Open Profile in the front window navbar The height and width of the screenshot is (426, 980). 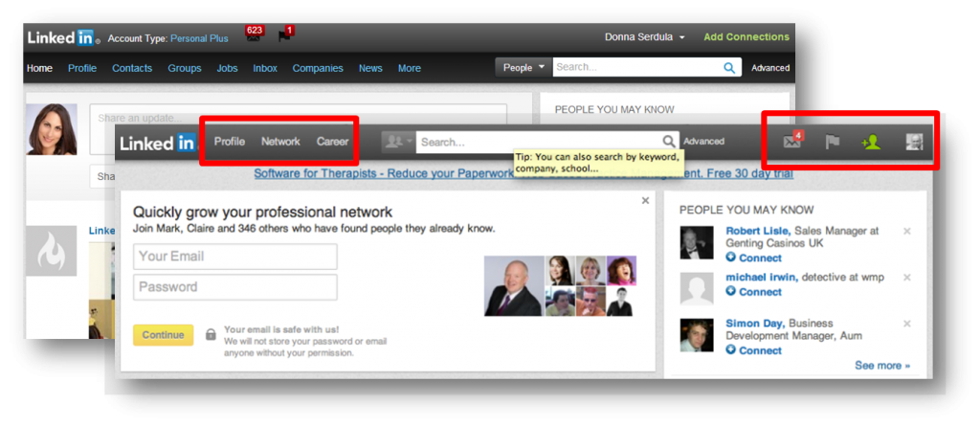[x=230, y=142]
